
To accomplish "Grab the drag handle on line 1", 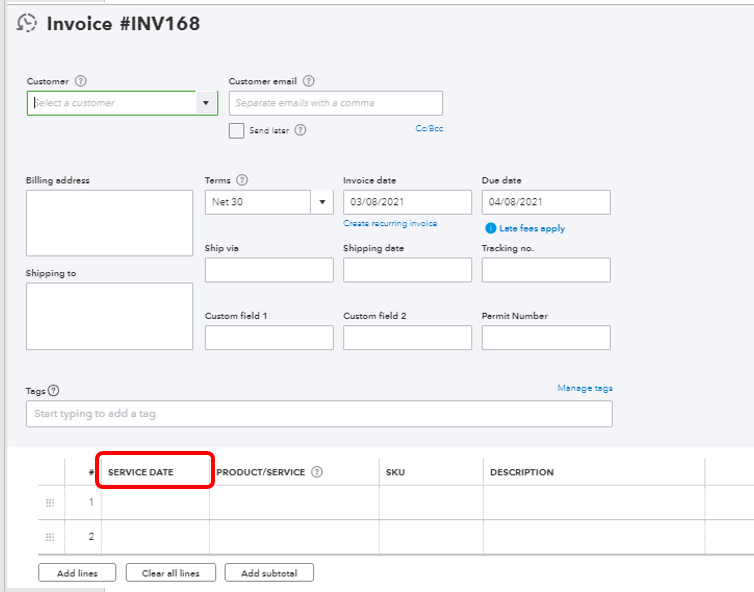I will pos(50,502).
